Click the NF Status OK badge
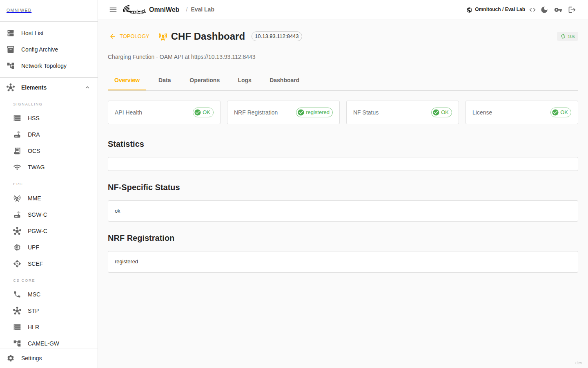Viewport: 588px width, 368px height. [x=441, y=112]
